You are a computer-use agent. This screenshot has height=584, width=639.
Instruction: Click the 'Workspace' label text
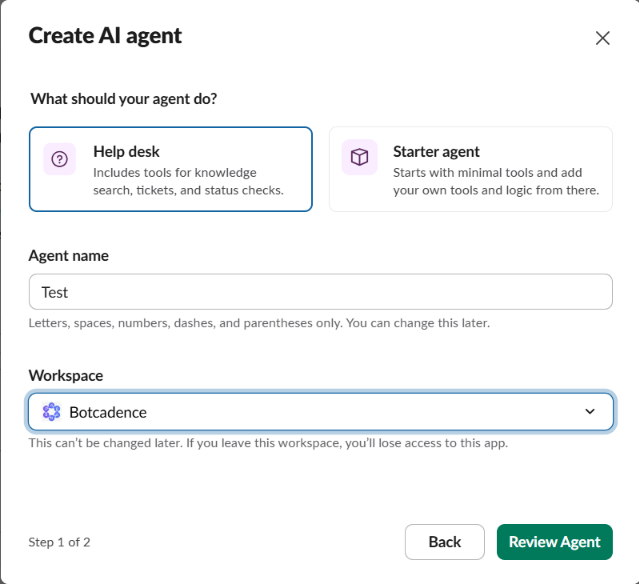click(66, 375)
